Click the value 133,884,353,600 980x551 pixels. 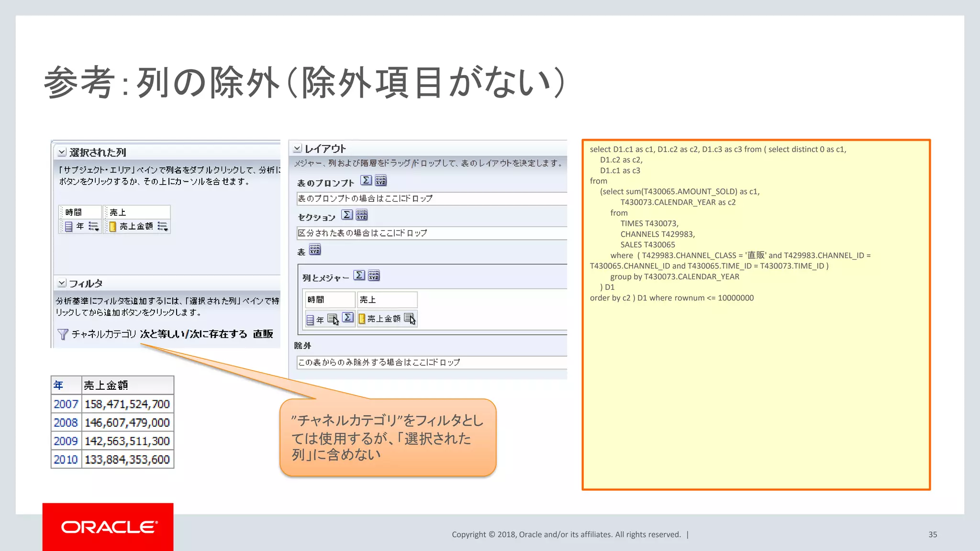click(x=127, y=460)
